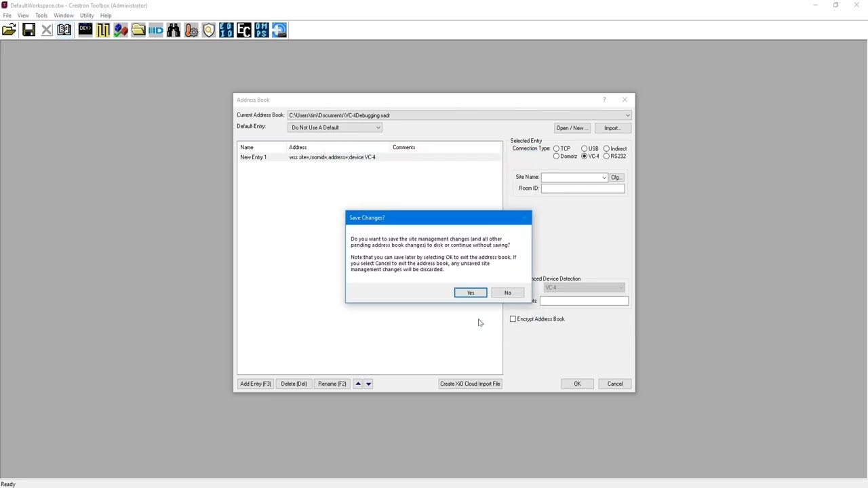The image size is (868, 488).
Task: Click the Import... button
Action: [x=612, y=128]
